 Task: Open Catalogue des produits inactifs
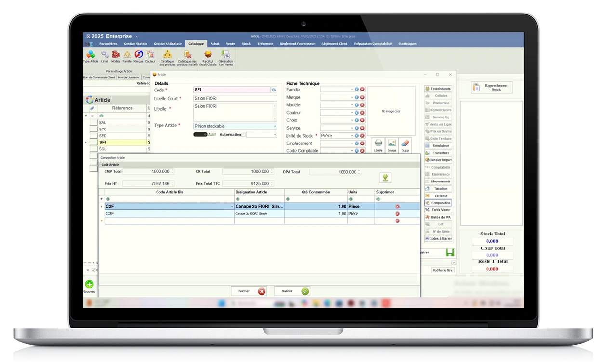(x=187, y=58)
